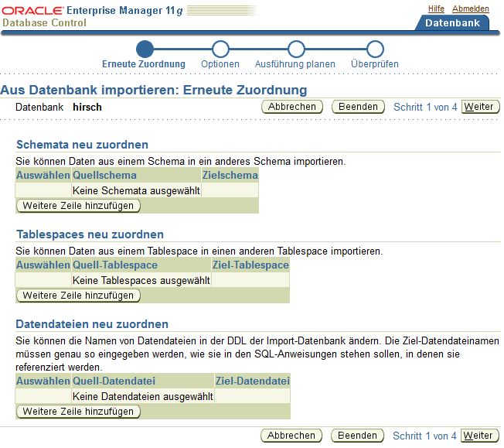Click the Abmelden link
Viewport: 504px width, 448px height.
pos(470,9)
